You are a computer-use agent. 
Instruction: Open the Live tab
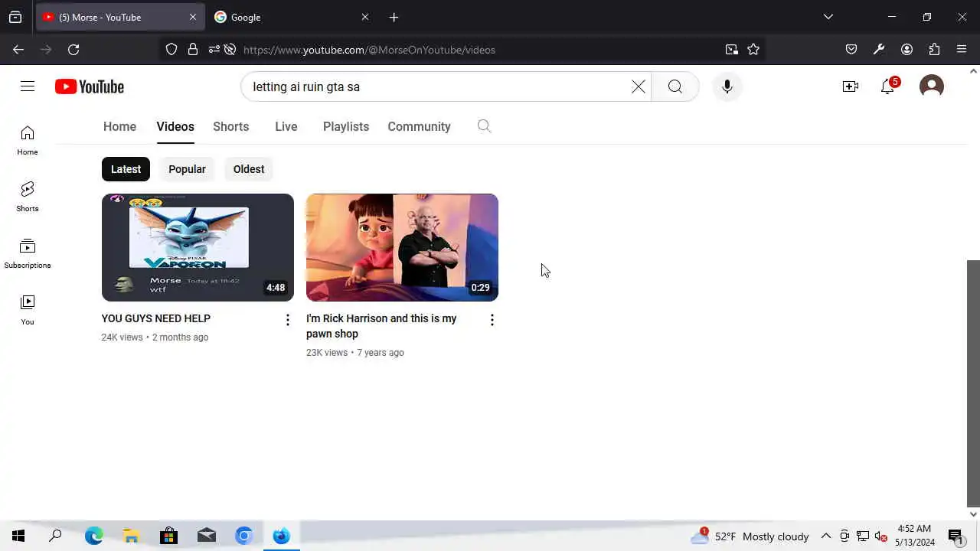coord(286,126)
